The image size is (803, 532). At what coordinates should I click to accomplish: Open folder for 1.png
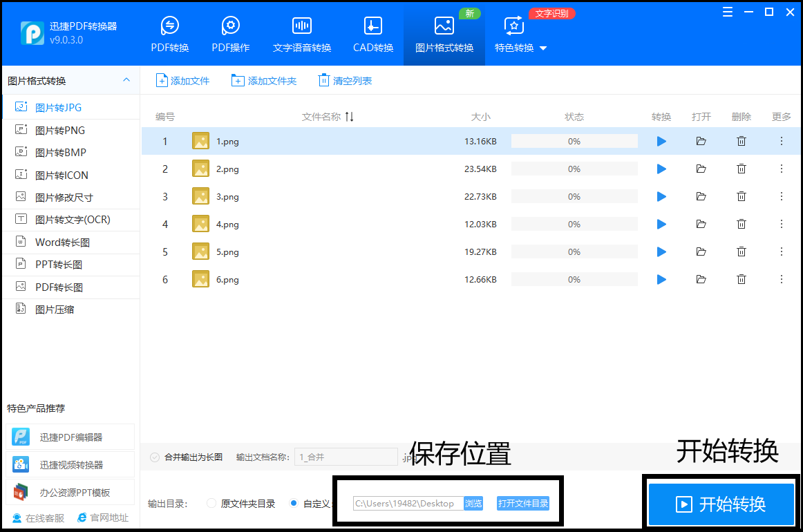pos(701,142)
